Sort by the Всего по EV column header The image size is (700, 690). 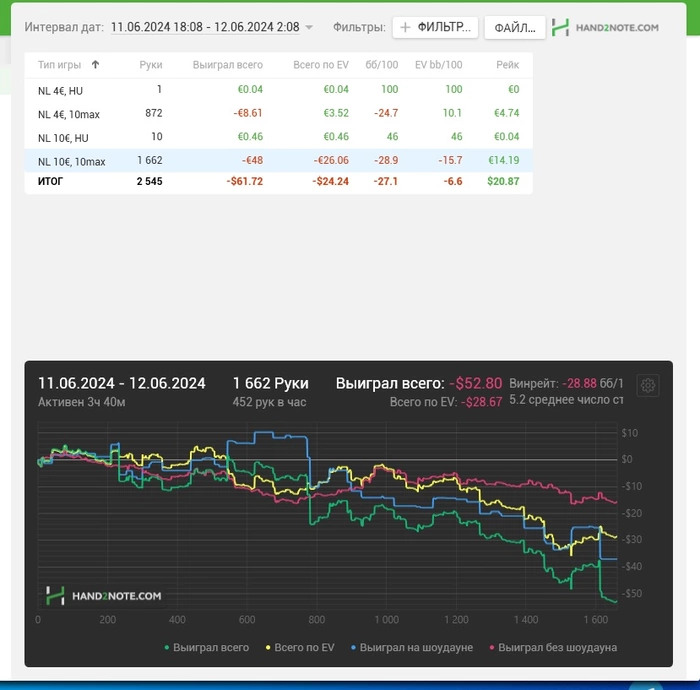pos(321,65)
